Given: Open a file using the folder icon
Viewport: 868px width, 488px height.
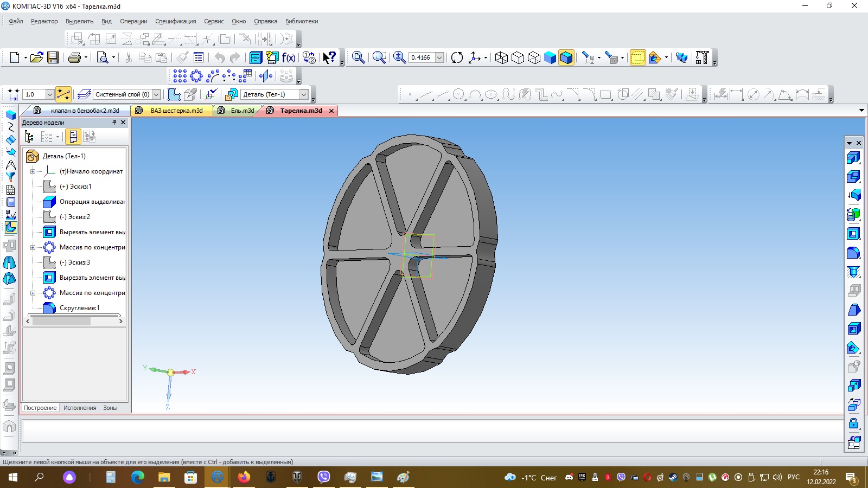Looking at the screenshot, I should [x=36, y=57].
